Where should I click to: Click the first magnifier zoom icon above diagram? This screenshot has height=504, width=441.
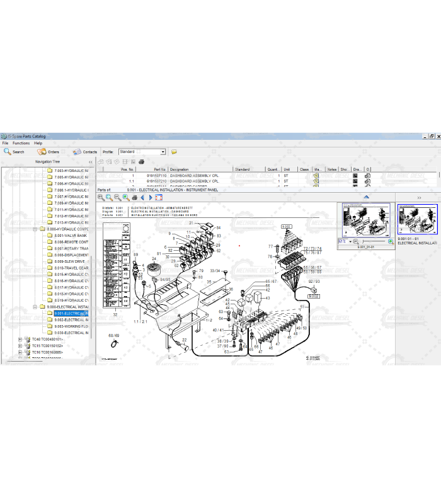(x=101, y=197)
